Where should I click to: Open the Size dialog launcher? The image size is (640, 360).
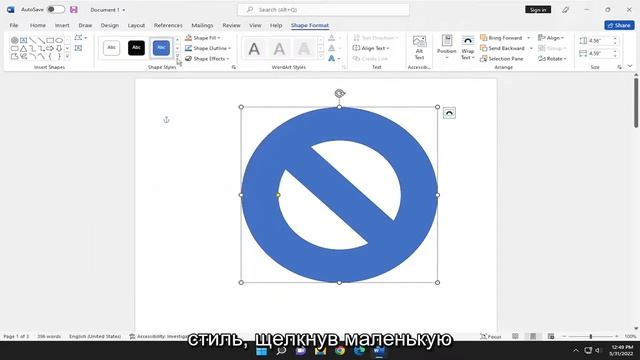tap(620, 67)
